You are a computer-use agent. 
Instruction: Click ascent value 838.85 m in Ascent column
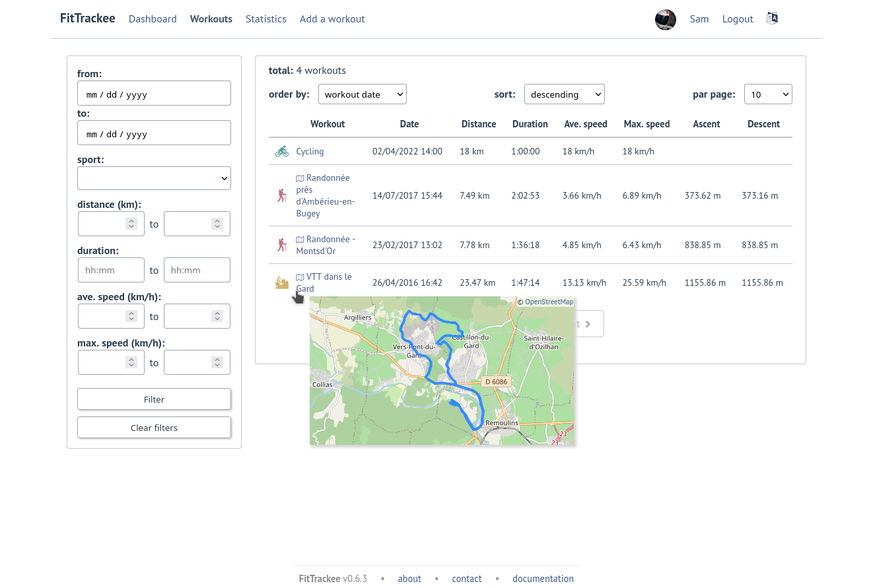coord(704,245)
